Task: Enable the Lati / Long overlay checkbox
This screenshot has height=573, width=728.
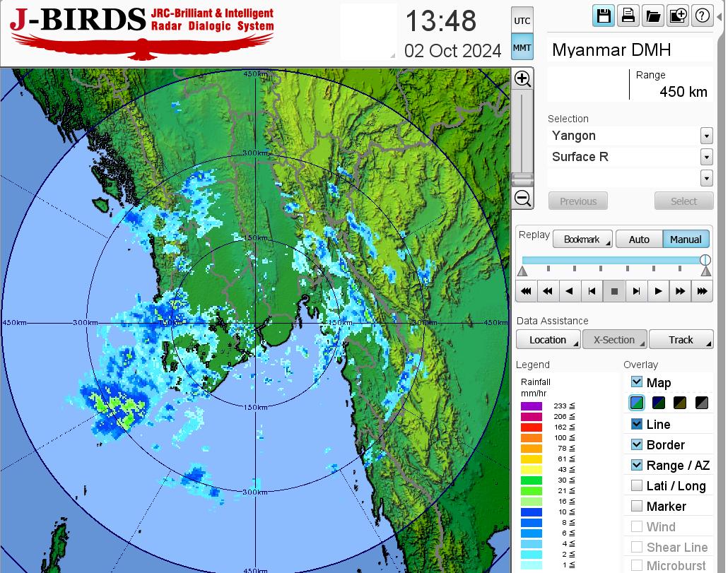Action: click(637, 485)
